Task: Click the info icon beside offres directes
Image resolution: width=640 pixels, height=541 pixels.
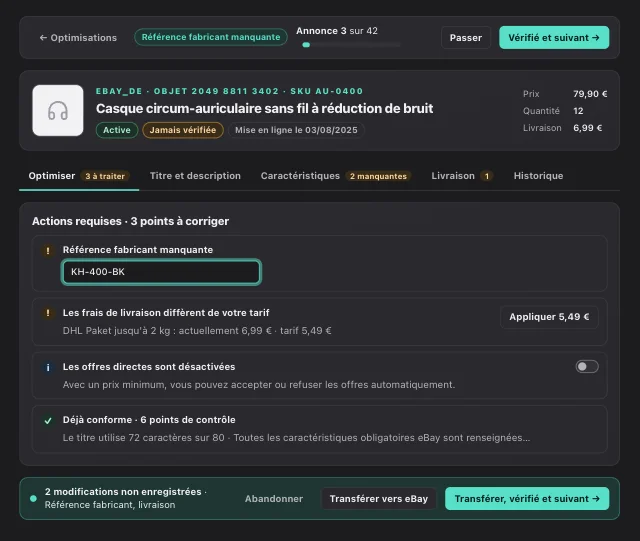Action: point(48,367)
